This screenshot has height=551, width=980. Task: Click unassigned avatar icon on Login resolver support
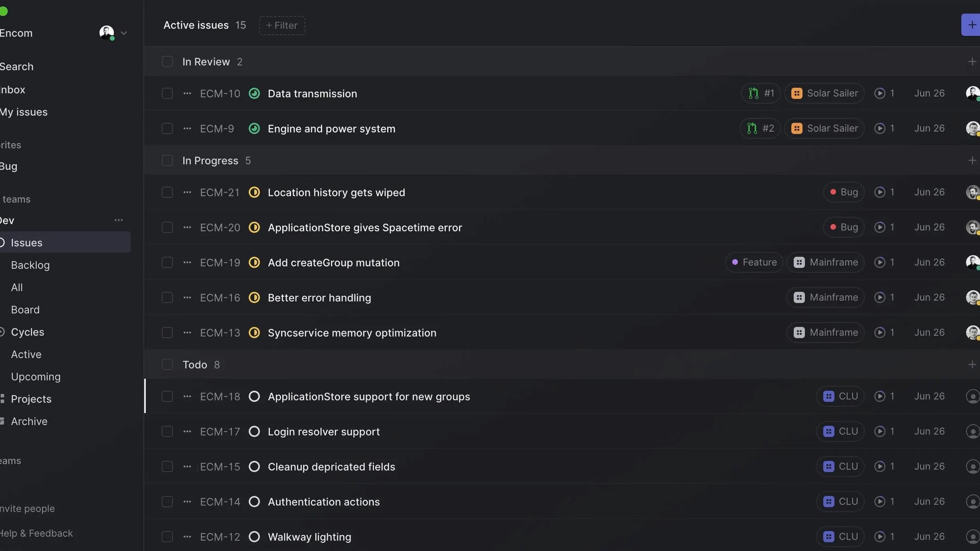pyautogui.click(x=972, y=431)
